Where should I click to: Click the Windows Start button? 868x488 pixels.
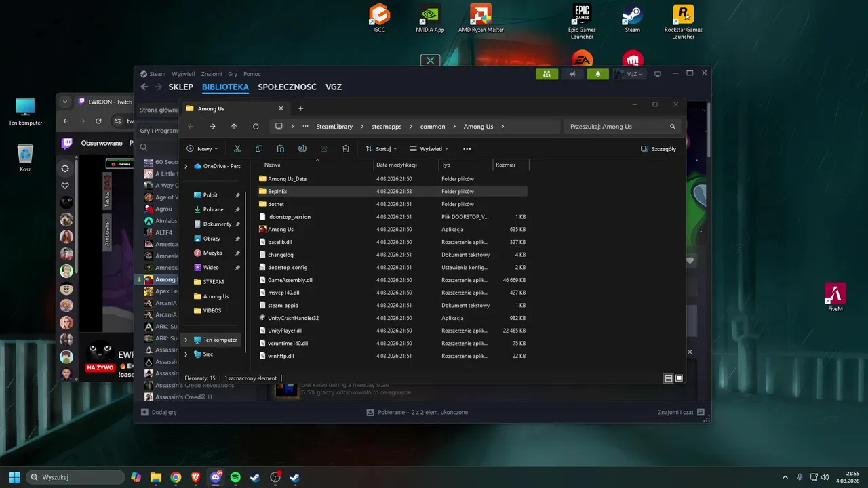click(x=14, y=477)
